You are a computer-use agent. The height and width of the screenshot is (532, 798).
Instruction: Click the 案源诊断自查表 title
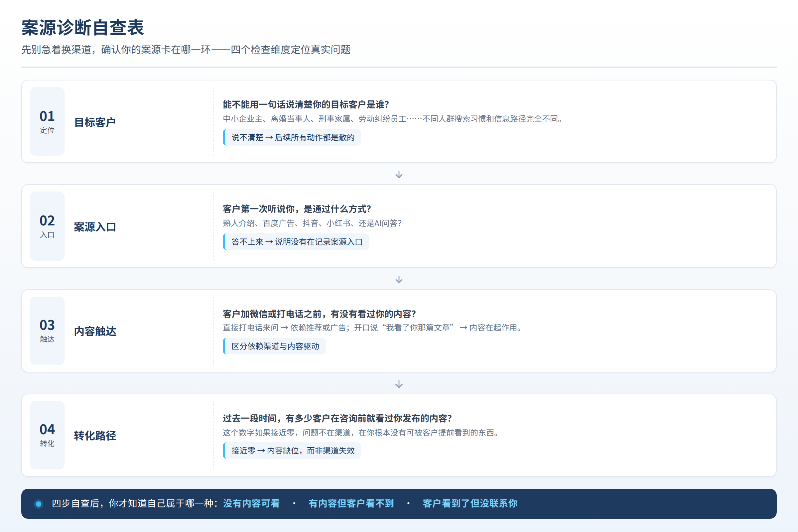pos(83,28)
